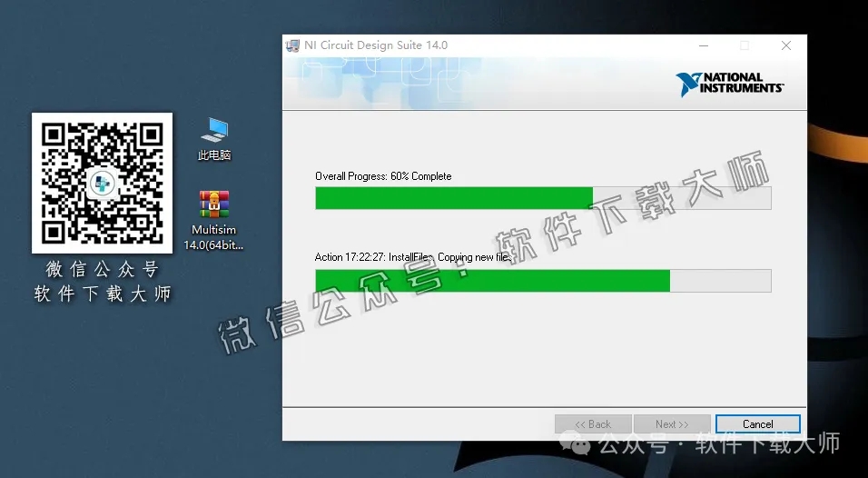Click the 软件下载大师 caption below the QR code
The height and width of the screenshot is (478, 868).
tap(102, 294)
